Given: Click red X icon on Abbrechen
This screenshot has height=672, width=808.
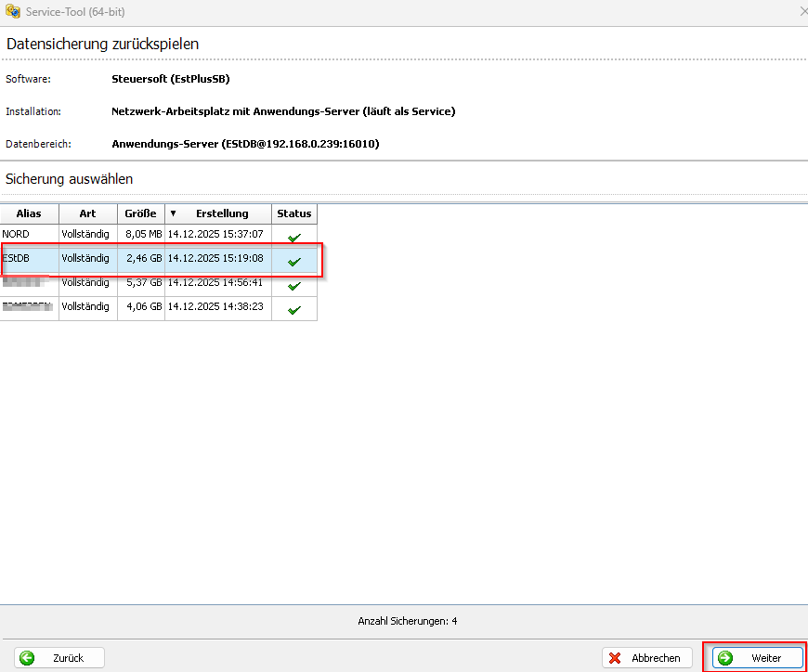Looking at the screenshot, I should [x=615, y=658].
